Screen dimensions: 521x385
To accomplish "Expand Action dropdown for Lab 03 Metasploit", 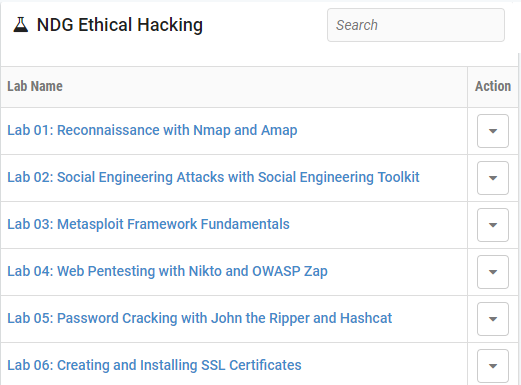I will 493,225.
